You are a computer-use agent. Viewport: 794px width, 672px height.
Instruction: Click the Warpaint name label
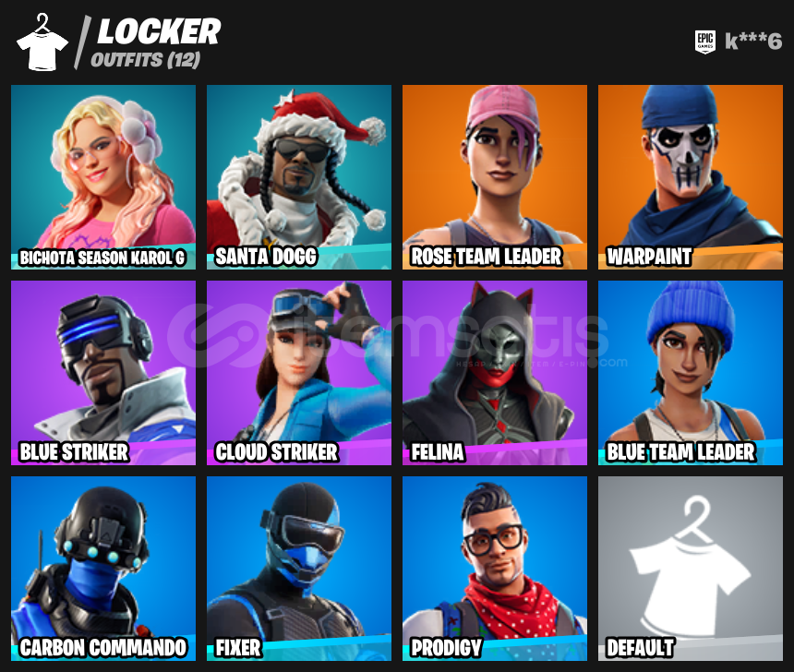[x=649, y=257]
